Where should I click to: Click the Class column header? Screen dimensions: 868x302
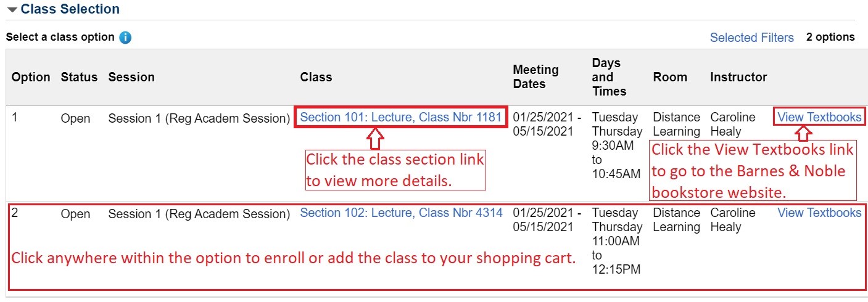(x=316, y=78)
